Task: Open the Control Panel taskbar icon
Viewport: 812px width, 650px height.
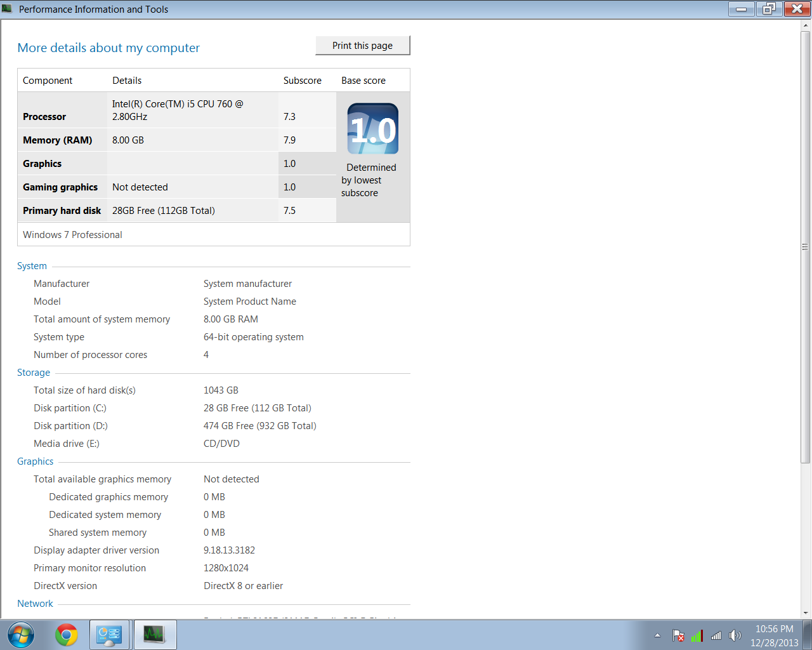Action: (109, 635)
